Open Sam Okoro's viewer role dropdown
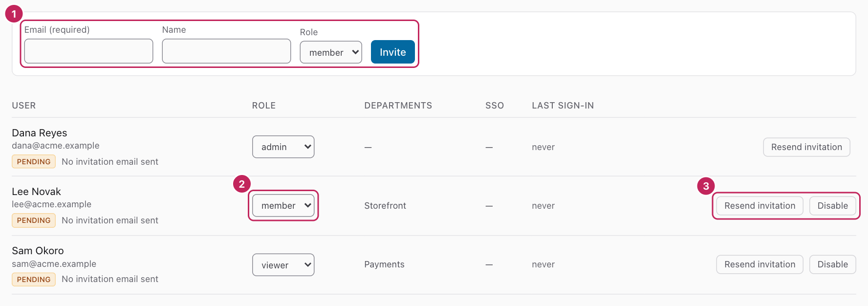 point(283,265)
